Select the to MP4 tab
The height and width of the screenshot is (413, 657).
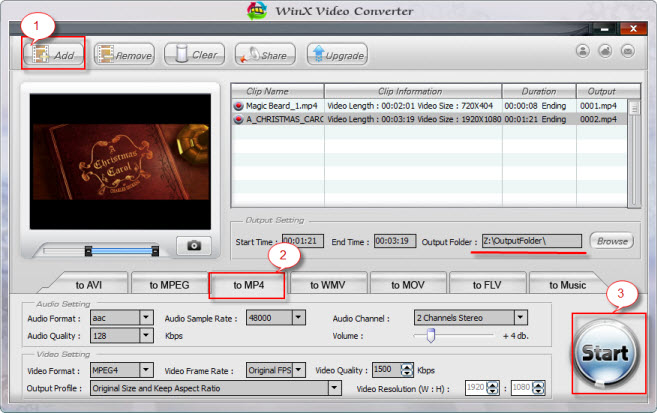pos(248,285)
